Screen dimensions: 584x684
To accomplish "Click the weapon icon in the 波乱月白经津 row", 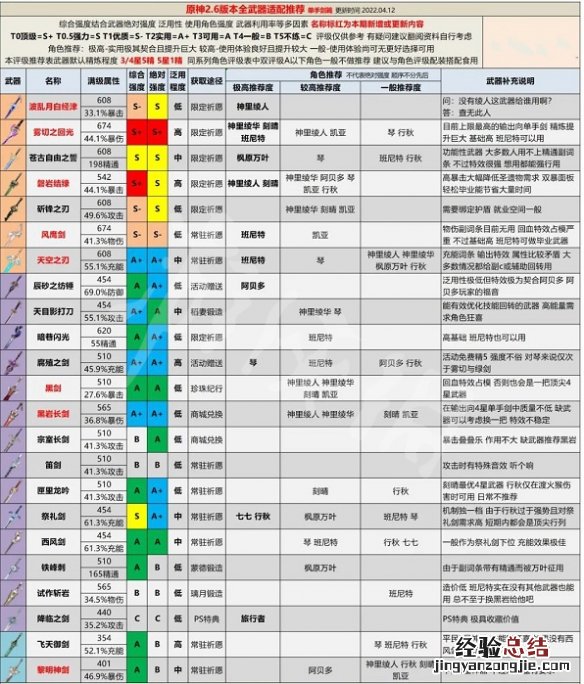I will click(13, 107).
